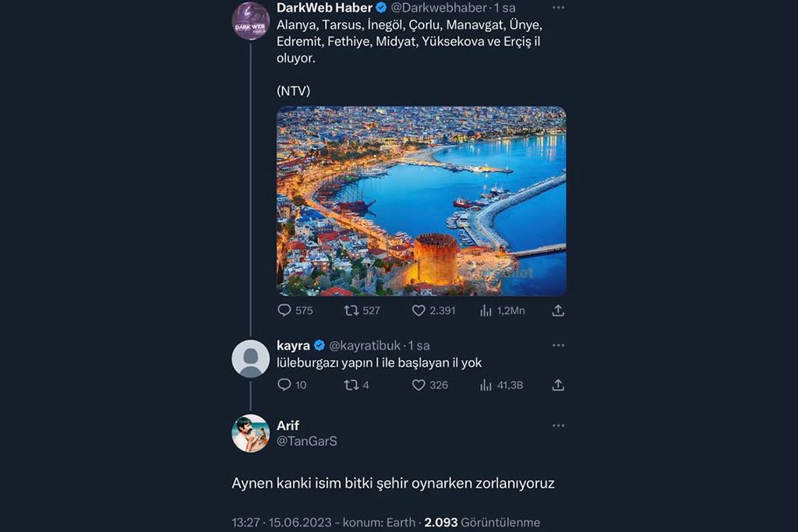This screenshot has width=798, height=532.
Task: Share the DarkWeb Haber tweet
Action: (558, 310)
